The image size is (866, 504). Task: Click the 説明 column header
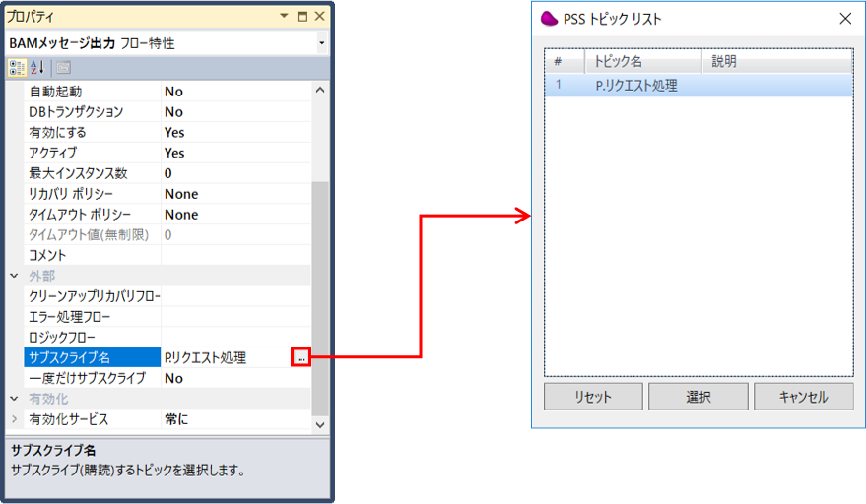tap(777, 61)
